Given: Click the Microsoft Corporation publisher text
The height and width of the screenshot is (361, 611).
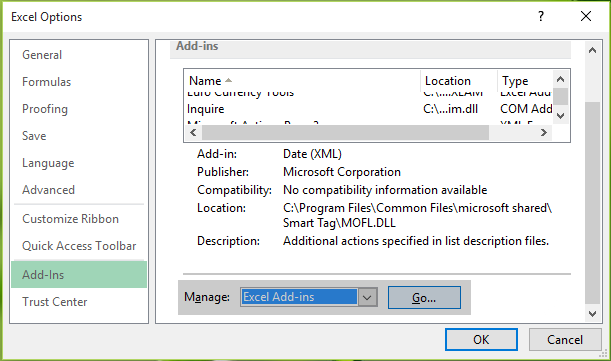Looking at the screenshot, I should click(x=342, y=172).
